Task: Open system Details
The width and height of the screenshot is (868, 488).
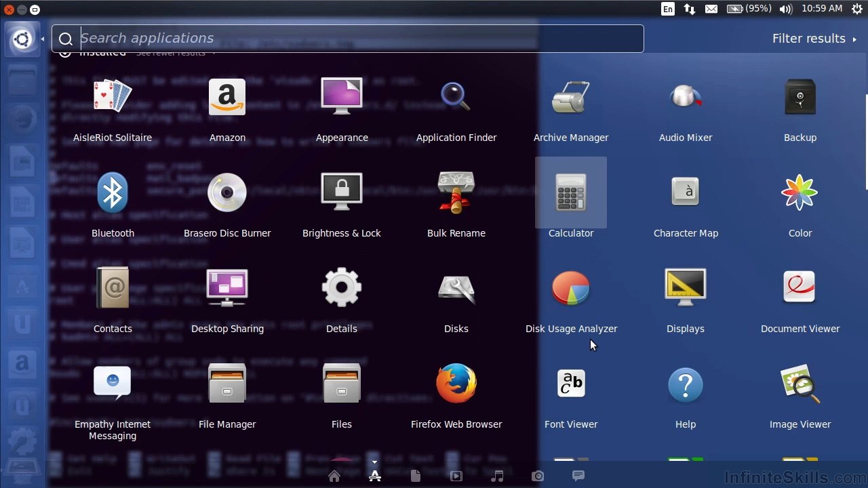Action: click(x=342, y=300)
